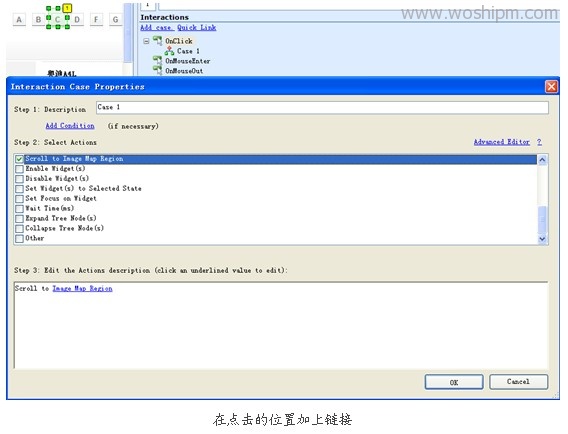Click the OnClick event icon
The height and width of the screenshot is (434, 568).
[158, 41]
